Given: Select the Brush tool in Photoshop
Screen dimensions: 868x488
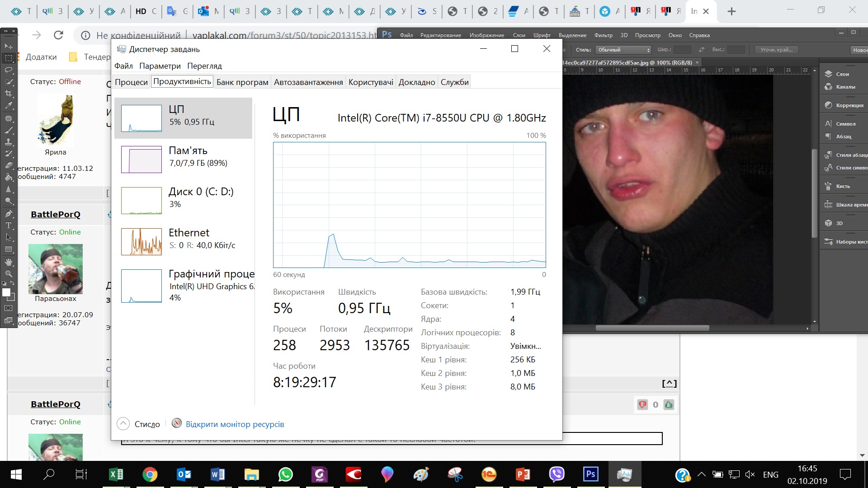Looking at the screenshot, I should [9, 130].
